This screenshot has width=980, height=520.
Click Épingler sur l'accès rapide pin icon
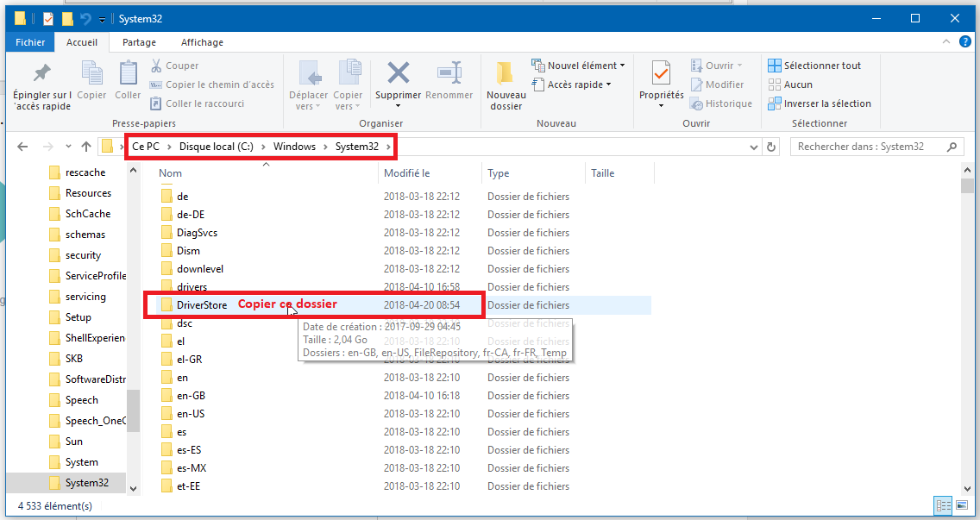click(41, 73)
